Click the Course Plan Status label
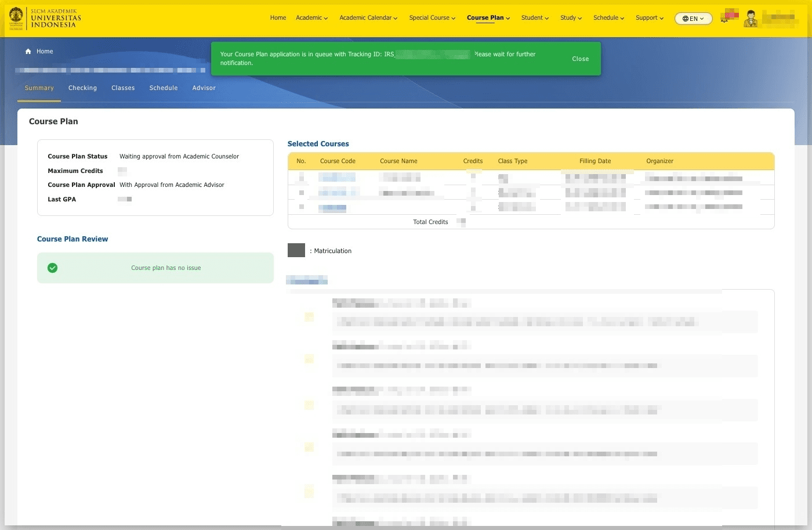This screenshot has height=530, width=812. [x=78, y=157]
